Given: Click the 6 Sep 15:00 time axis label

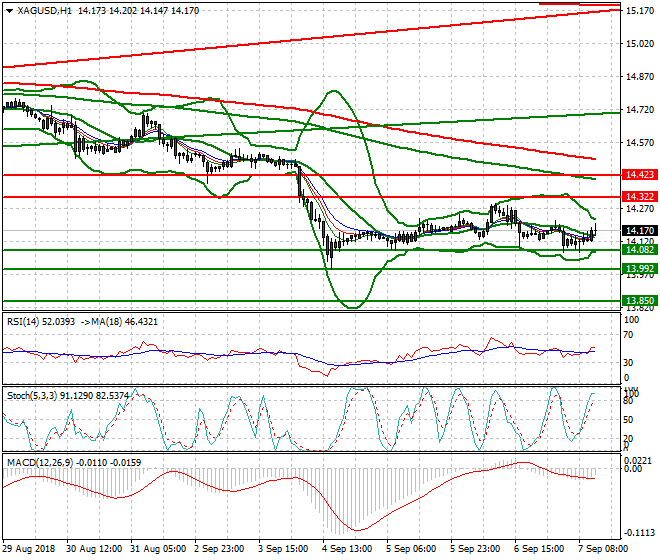Looking at the screenshot, I should click(538, 549).
